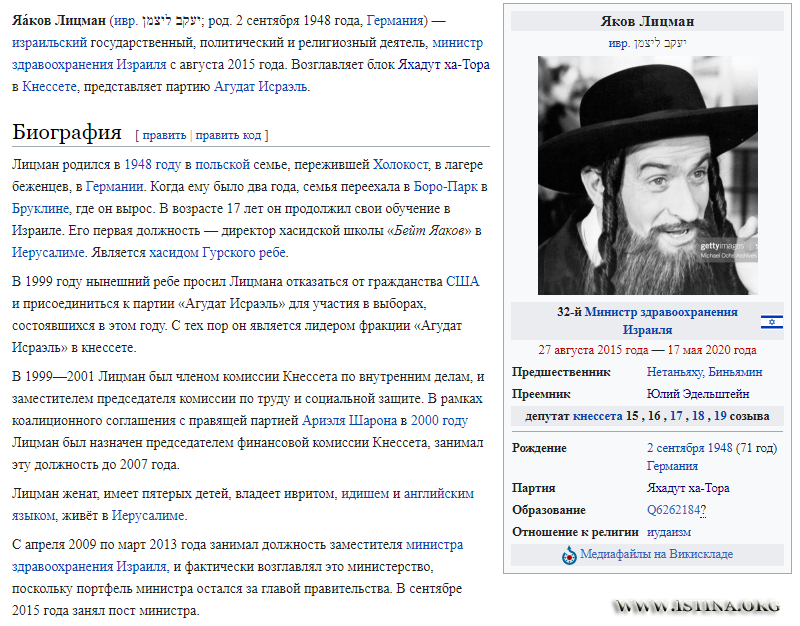Viewport: 800px width, 626px height.
Task: Follow the 'польской' link
Action: pyautogui.click(x=222, y=165)
